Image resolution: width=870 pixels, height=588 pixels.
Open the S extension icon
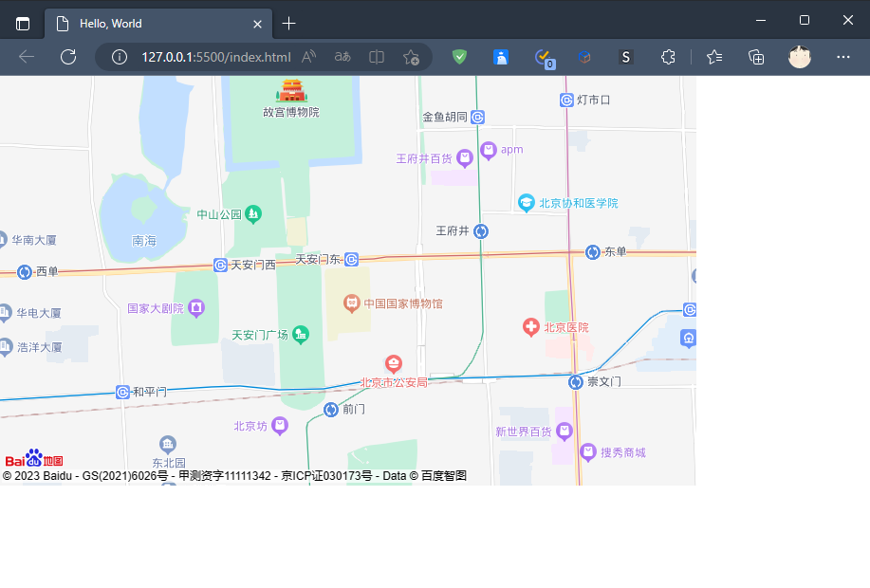(626, 57)
